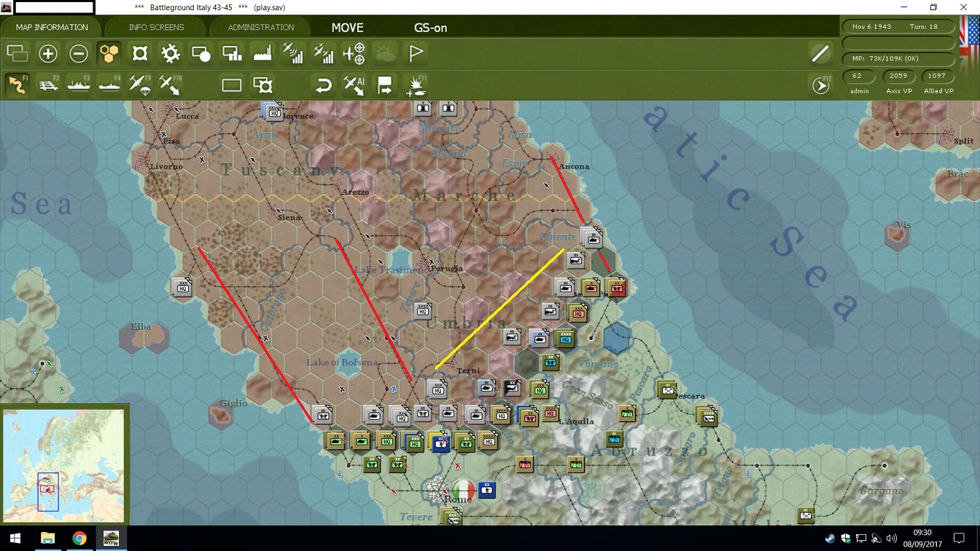
Task: Zoom in the map with plus icon
Action: click(x=48, y=53)
